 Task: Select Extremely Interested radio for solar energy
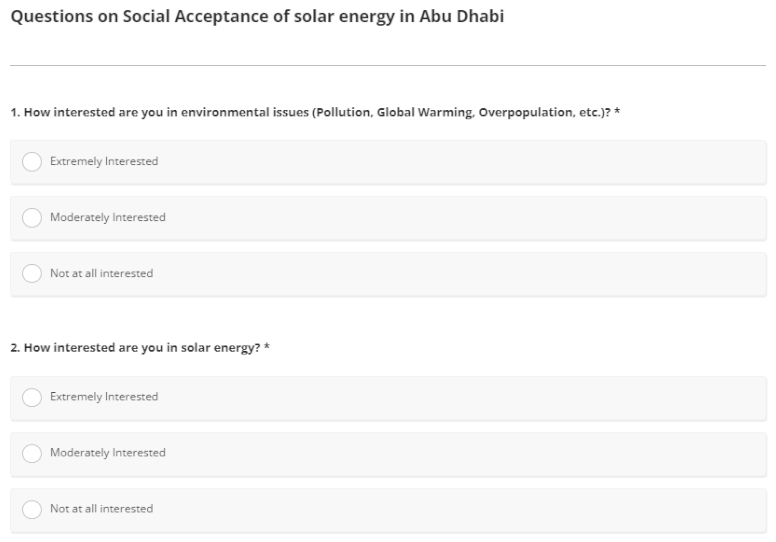pos(32,398)
